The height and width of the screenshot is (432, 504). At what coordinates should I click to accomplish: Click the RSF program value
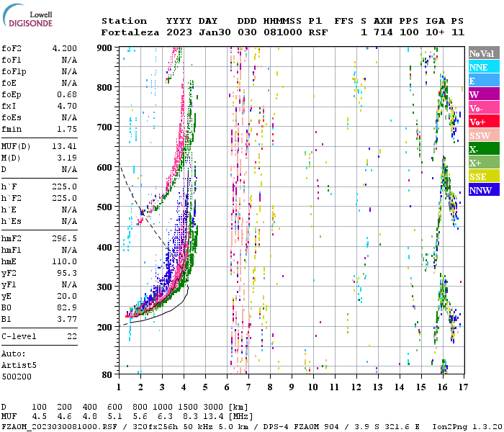tap(318, 32)
